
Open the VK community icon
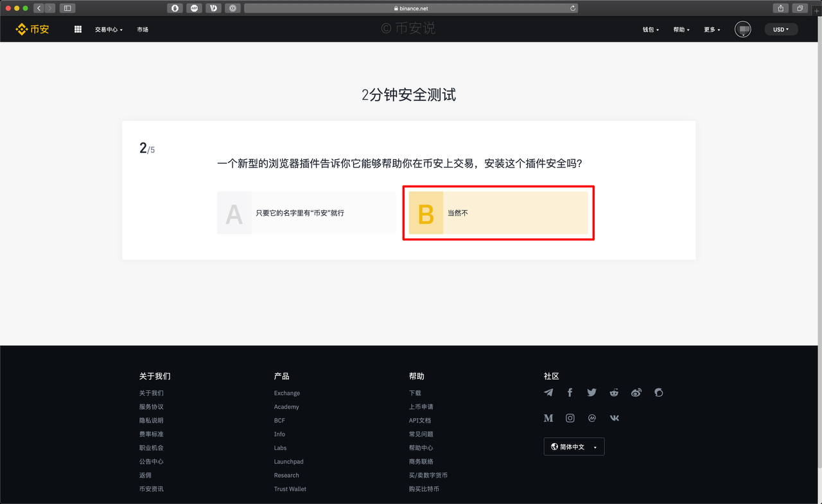click(615, 418)
